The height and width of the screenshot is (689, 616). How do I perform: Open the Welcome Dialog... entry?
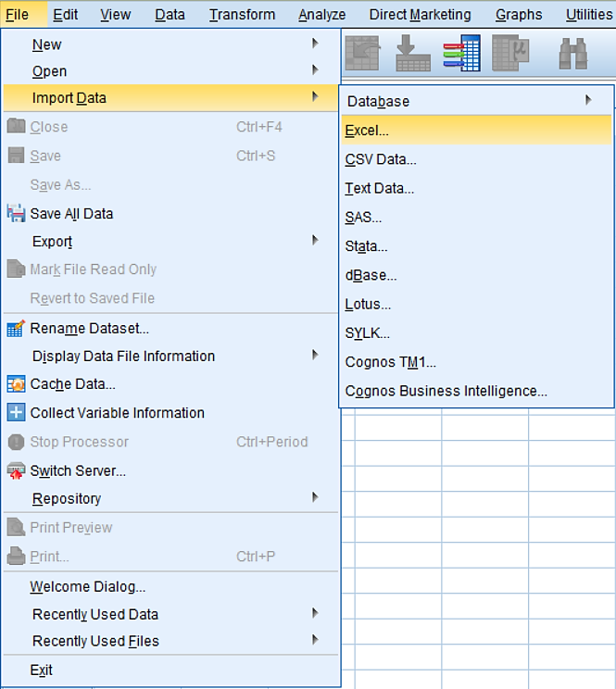tap(170, 586)
